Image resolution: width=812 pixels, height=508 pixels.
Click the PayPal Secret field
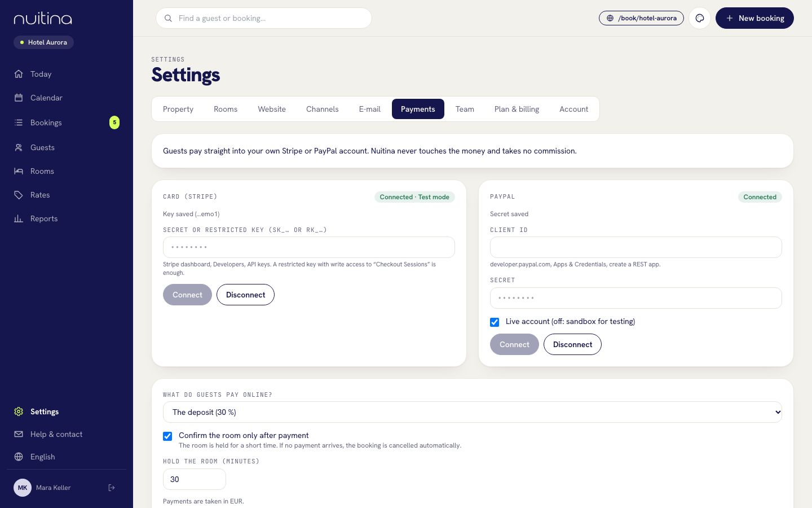636,298
